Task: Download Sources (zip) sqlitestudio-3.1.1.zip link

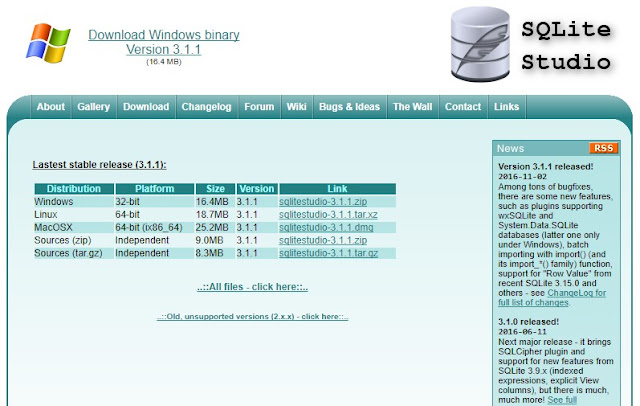Action: point(323,240)
